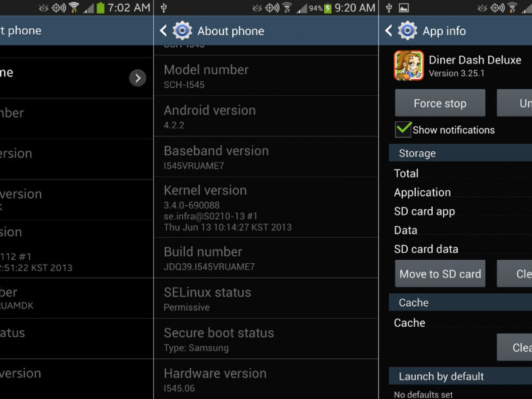
Task: Uncheck the Show notifications checkbox
Action: (x=403, y=129)
